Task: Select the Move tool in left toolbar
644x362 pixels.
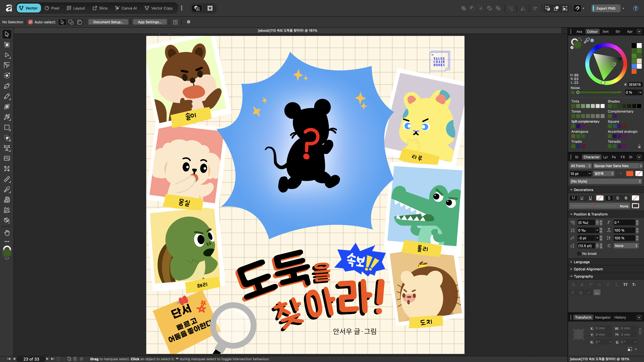Action: click(x=7, y=34)
